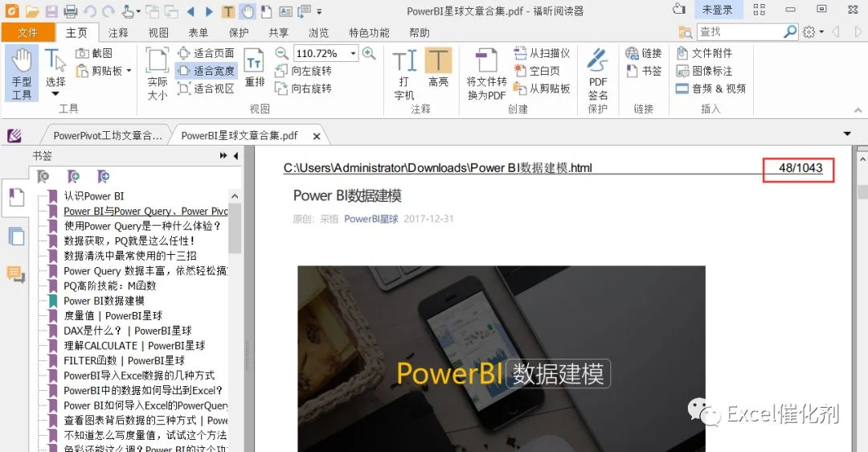
Task: Switch to the Comment (注释) ribbon tab
Action: point(118,33)
